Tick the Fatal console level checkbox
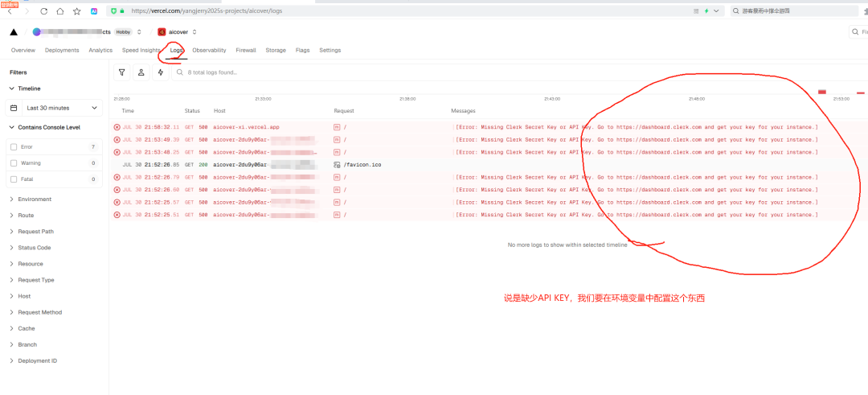Image resolution: width=868 pixels, height=395 pixels. tap(13, 179)
